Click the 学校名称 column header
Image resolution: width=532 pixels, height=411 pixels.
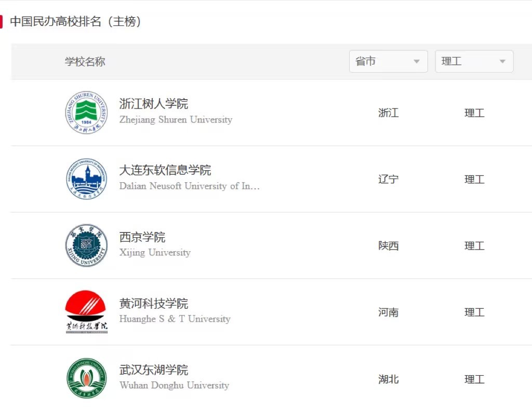(x=85, y=62)
